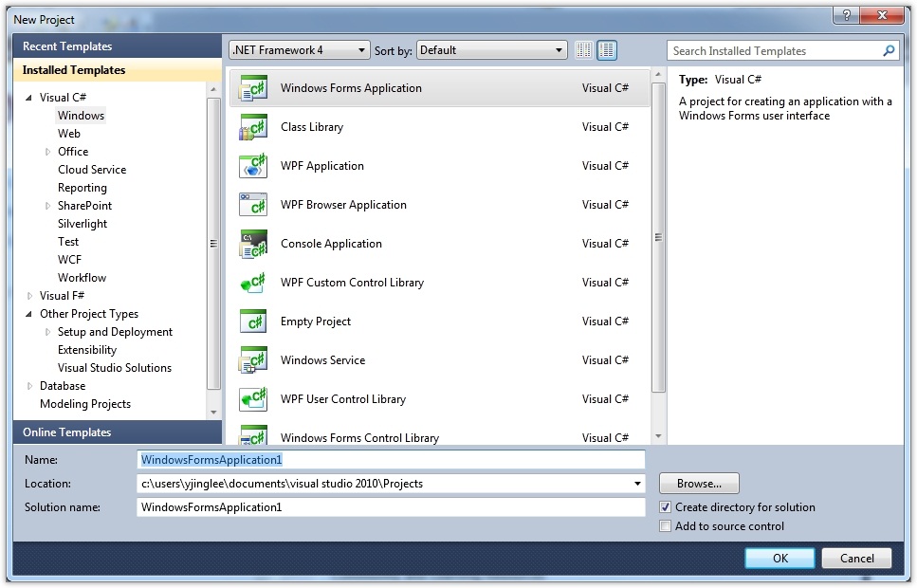The width and height of the screenshot is (917, 588).
Task: Select Visual Studio Solutions category
Action: [x=115, y=368]
